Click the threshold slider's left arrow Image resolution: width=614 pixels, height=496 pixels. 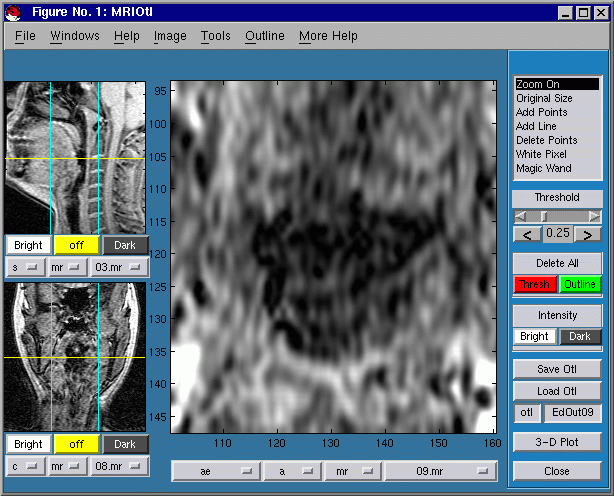point(520,216)
